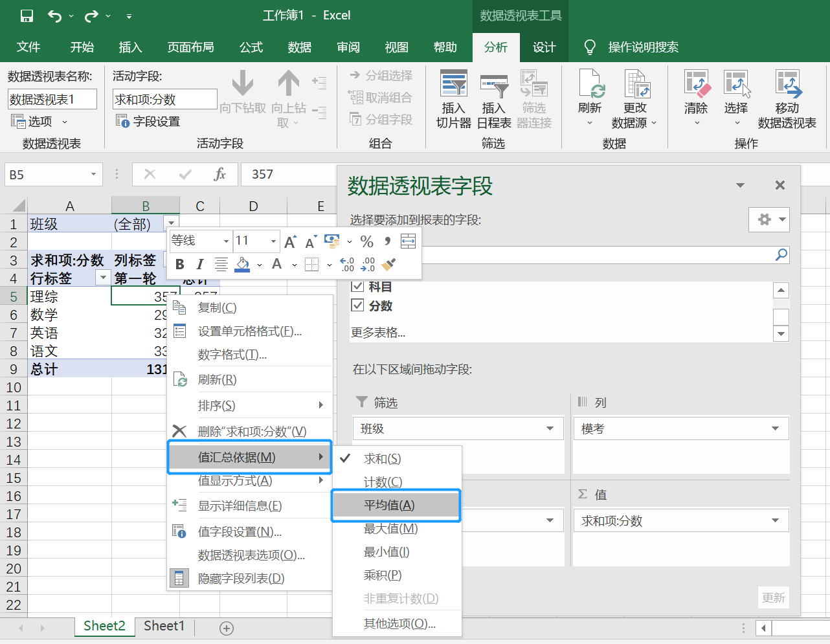Open font size dropdown 11
The width and height of the screenshot is (830, 644).
[x=273, y=241]
